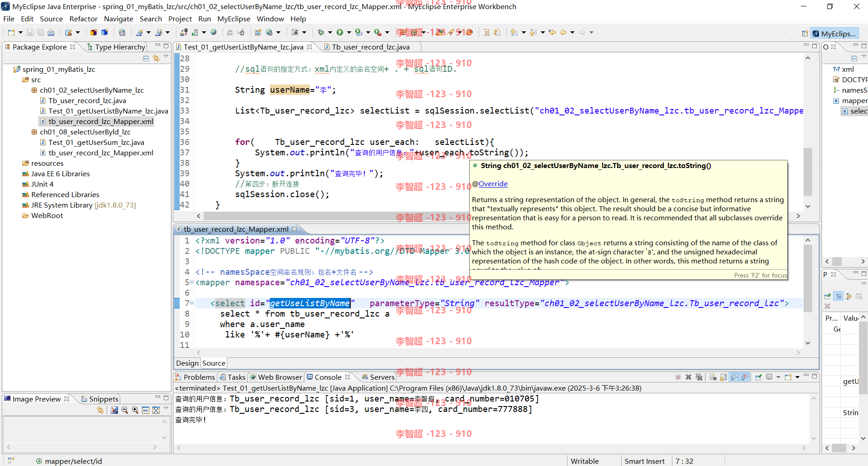Click Pin Console icon

click(x=758, y=377)
